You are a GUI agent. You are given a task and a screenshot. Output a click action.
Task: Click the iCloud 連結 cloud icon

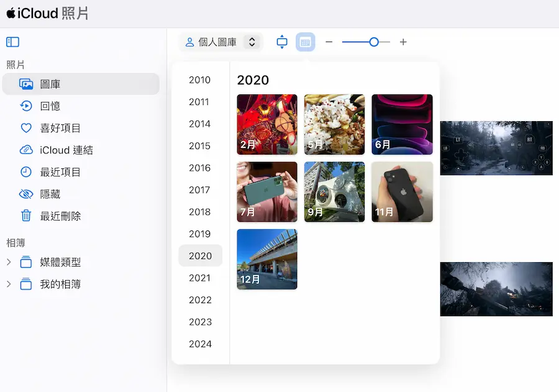[x=26, y=150]
